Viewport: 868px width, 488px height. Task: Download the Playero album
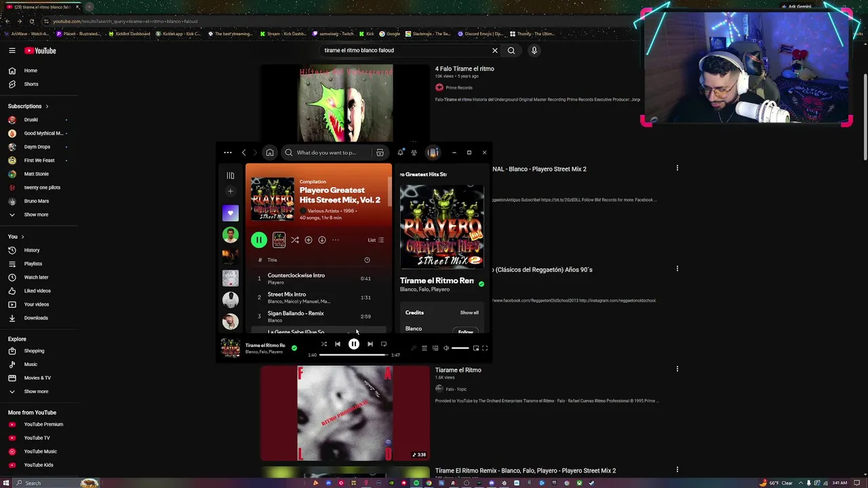click(x=321, y=240)
